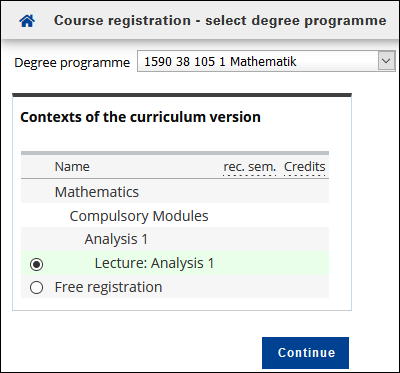400x373 pixels.
Task: Click the Name column header
Action: pos(72,167)
